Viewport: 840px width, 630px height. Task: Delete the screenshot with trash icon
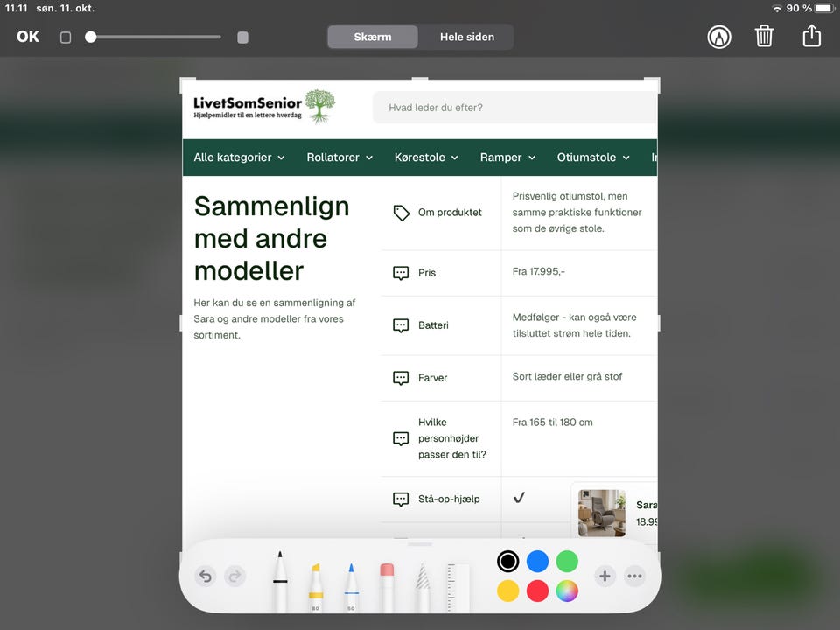(x=764, y=37)
